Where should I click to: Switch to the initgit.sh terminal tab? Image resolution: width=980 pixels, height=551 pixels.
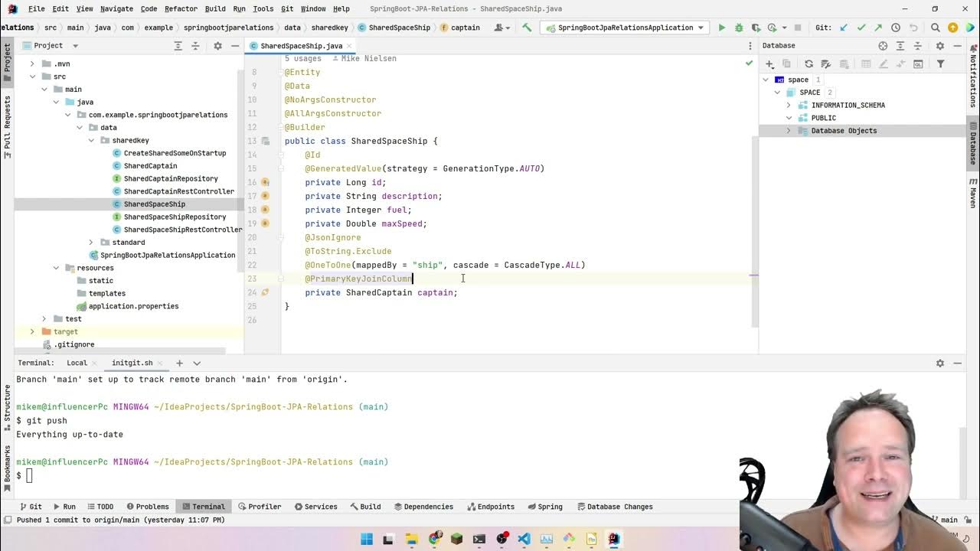[132, 364]
